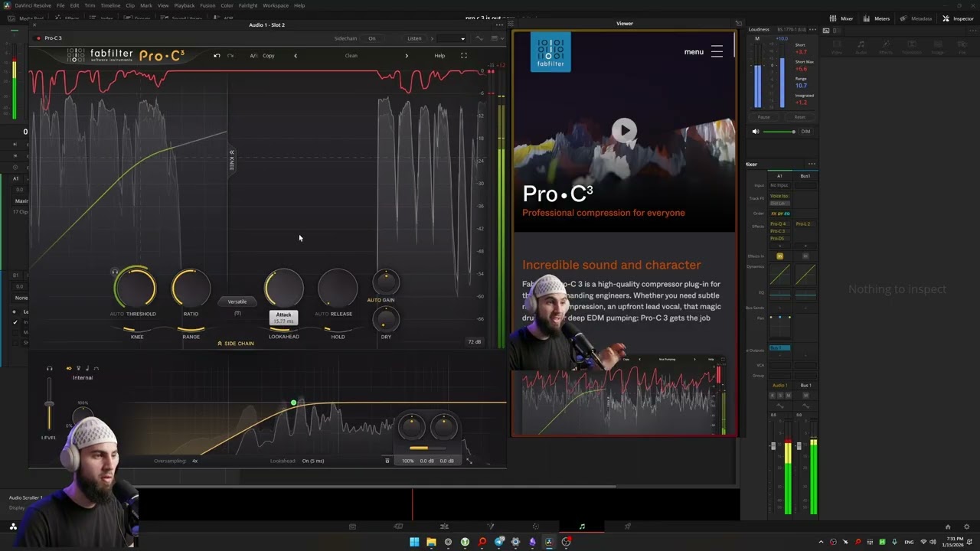980x551 pixels.
Task: Collapse the knee display with the double-arrow button
Action: [231, 153]
